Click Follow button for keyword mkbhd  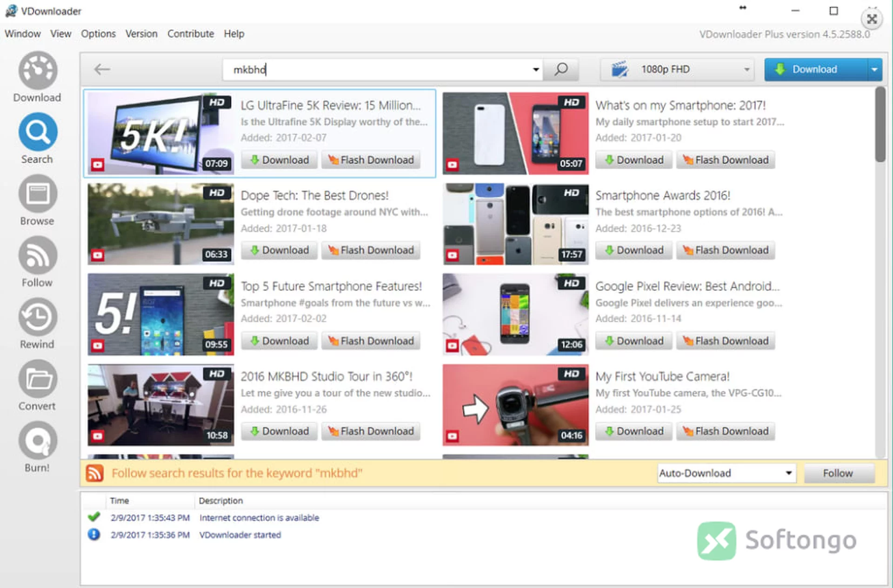tap(839, 473)
